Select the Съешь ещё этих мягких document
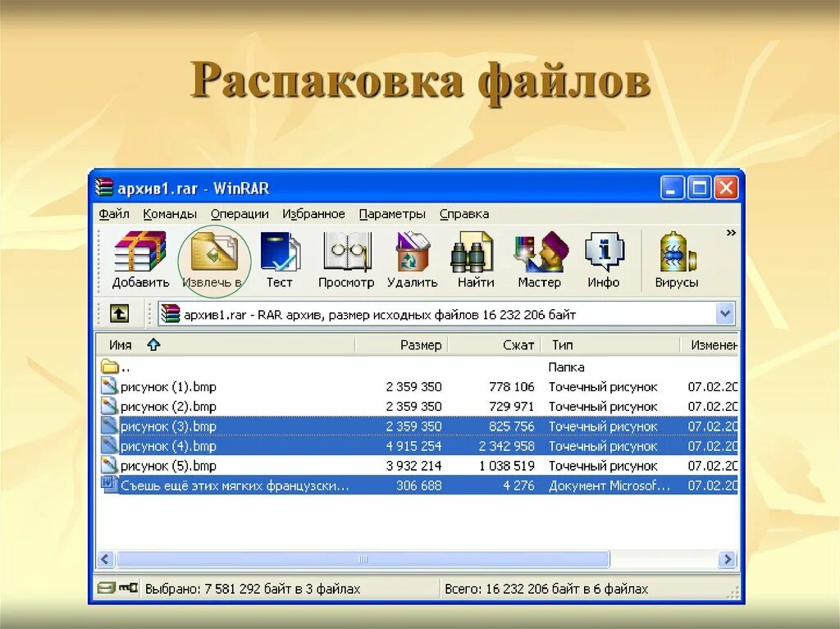 tap(418, 486)
